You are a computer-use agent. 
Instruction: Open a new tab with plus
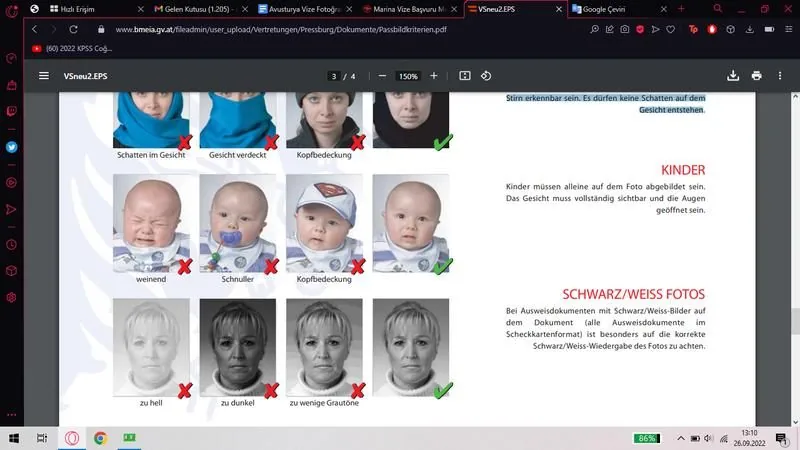coord(681,9)
